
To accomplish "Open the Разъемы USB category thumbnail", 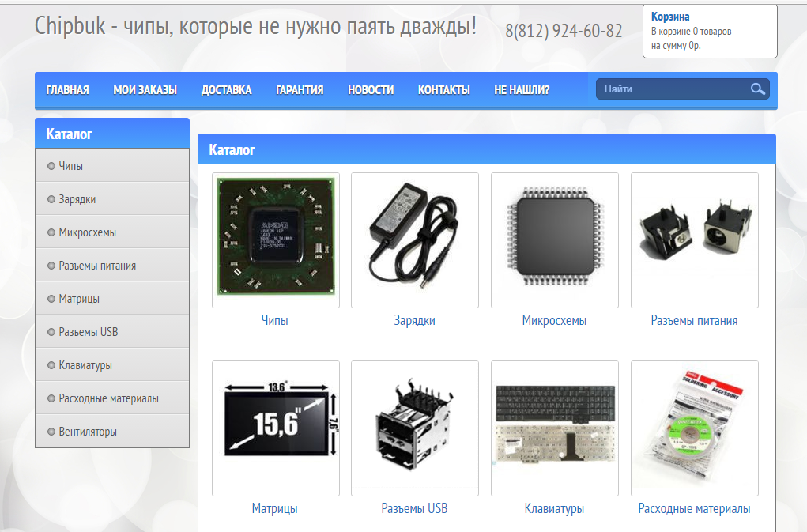I will coord(414,427).
